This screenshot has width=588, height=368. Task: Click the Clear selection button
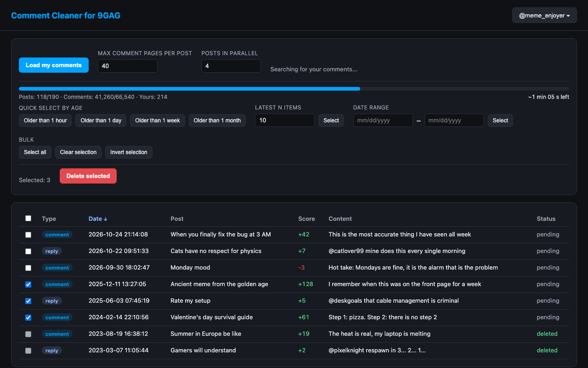(x=78, y=152)
